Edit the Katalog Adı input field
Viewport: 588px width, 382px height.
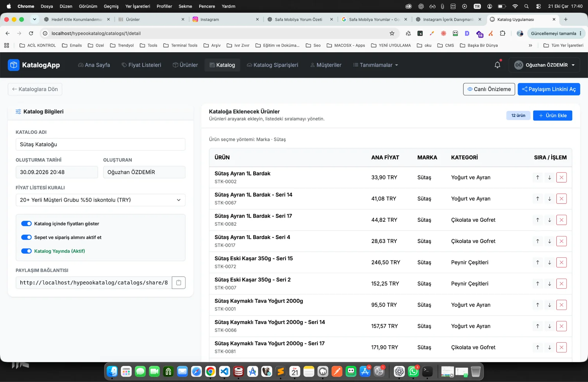100,144
